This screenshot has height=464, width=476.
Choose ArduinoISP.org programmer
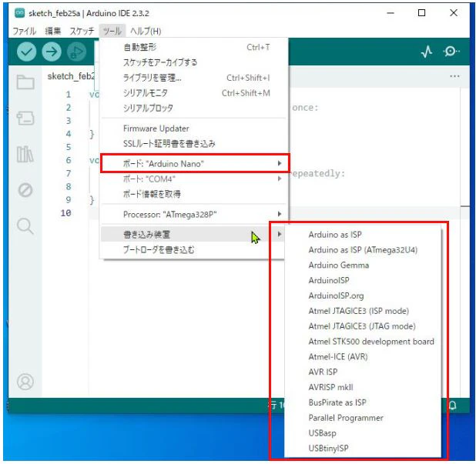tap(363, 295)
